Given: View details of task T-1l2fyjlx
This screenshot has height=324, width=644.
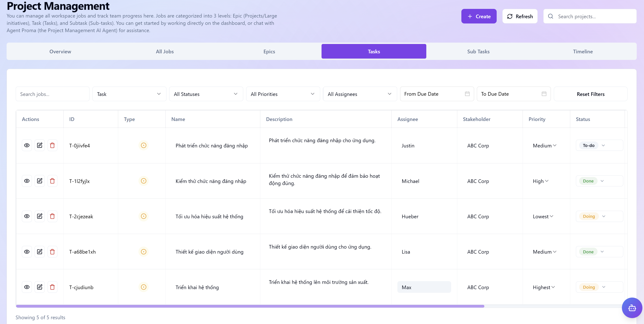Looking at the screenshot, I should click(27, 181).
